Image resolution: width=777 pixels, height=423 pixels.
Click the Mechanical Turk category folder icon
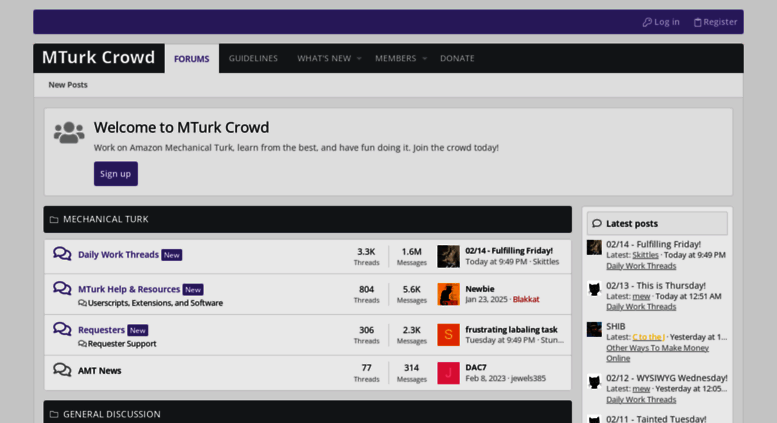tap(54, 219)
